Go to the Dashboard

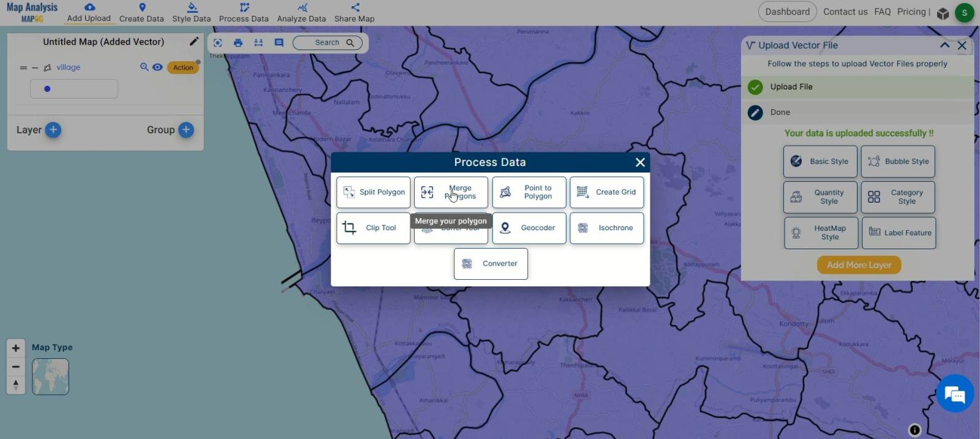pos(787,12)
